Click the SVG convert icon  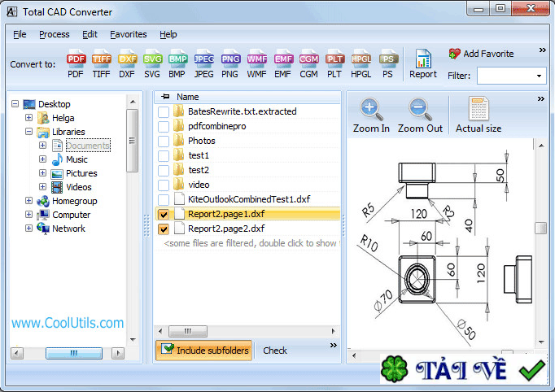coord(152,63)
